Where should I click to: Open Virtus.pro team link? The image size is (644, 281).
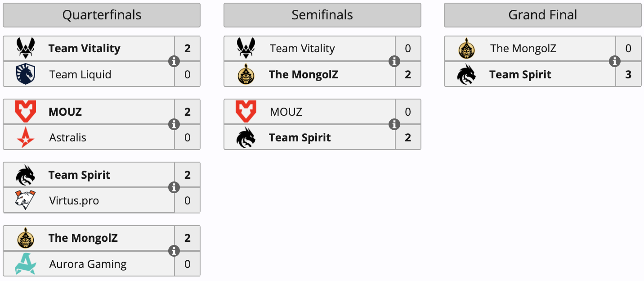point(74,200)
